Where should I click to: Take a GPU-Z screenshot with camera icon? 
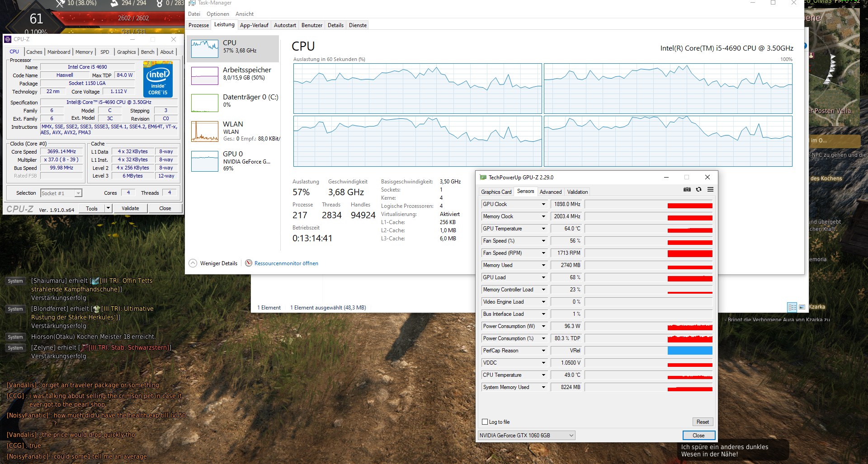point(687,189)
